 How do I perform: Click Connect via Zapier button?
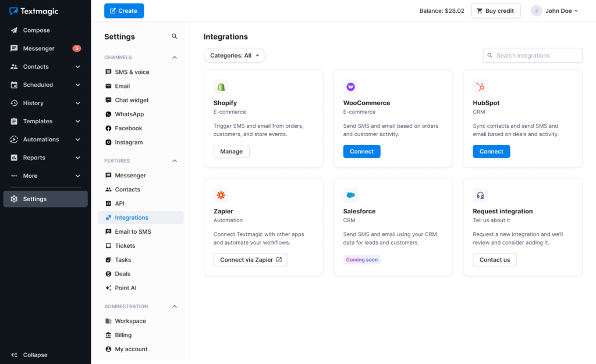(x=250, y=259)
